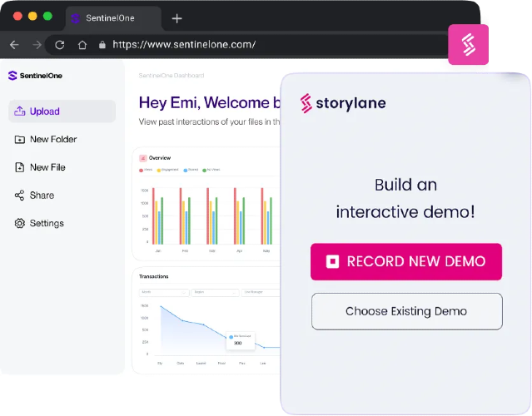
Task: Click the SentinelOne sidebar logo
Action: pos(35,76)
